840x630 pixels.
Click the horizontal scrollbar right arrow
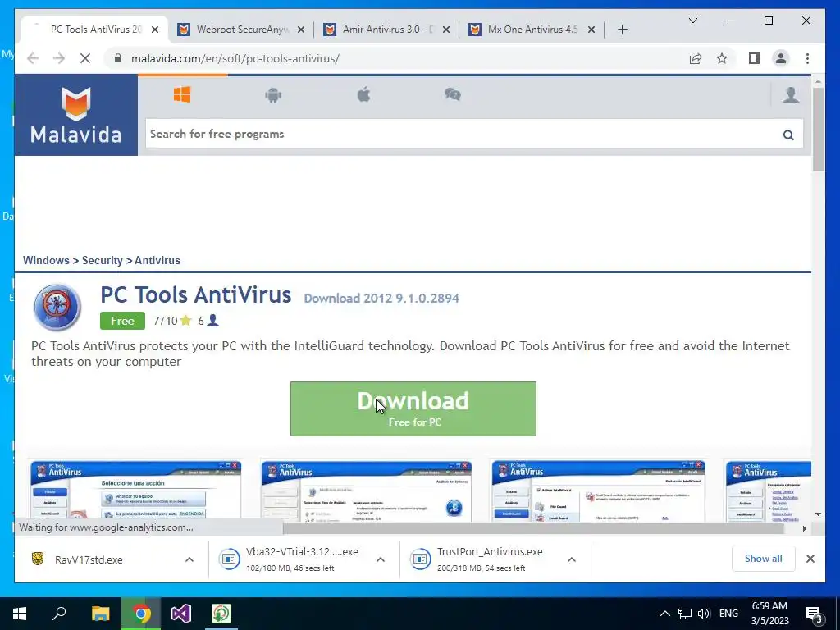(804, 529)
